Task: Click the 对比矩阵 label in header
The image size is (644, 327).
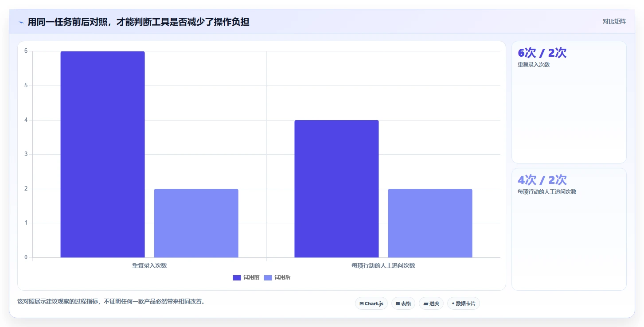Action: coord(614,22)
